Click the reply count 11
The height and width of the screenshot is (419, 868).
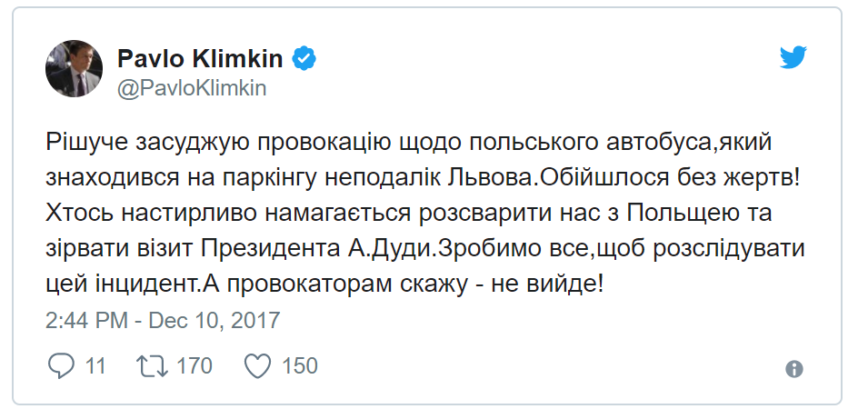[x=95, y=366]
